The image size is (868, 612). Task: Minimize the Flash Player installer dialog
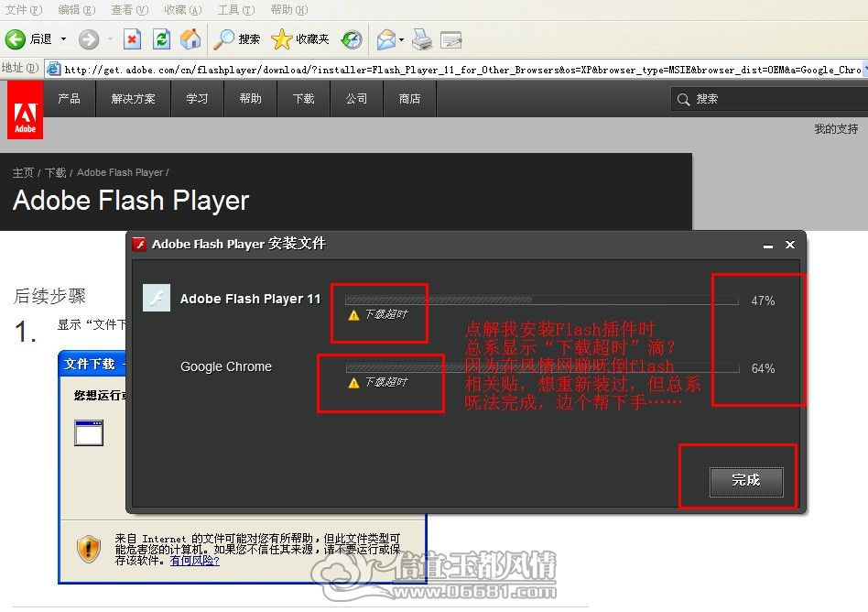coord(768,245)
